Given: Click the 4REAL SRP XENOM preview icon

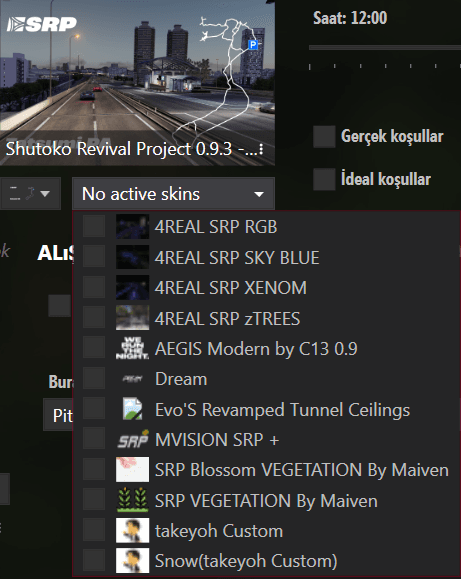Looking at the screenshot, I should point(132,287).
